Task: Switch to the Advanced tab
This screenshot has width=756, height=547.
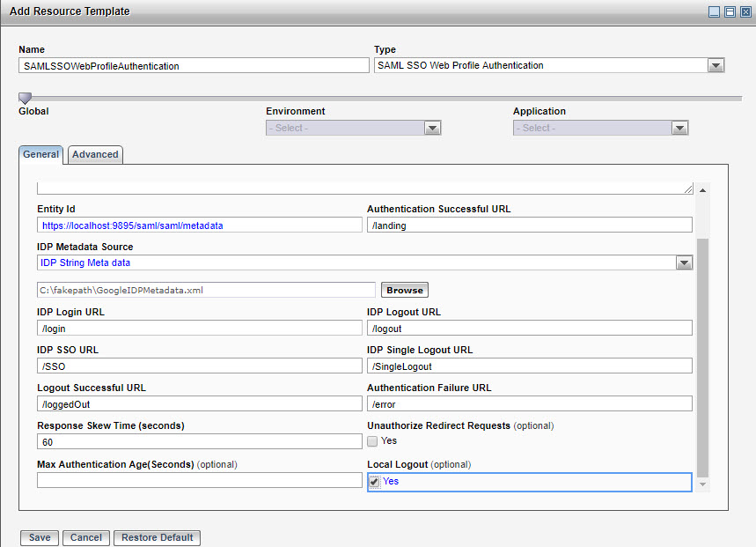Action: pyautogui.click(x=95, y=155)
